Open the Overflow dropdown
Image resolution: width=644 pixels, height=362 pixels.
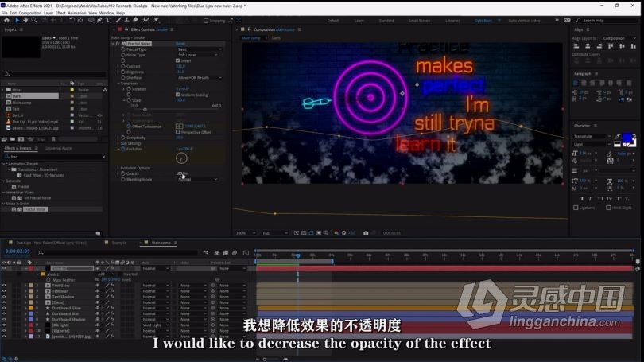200,78
